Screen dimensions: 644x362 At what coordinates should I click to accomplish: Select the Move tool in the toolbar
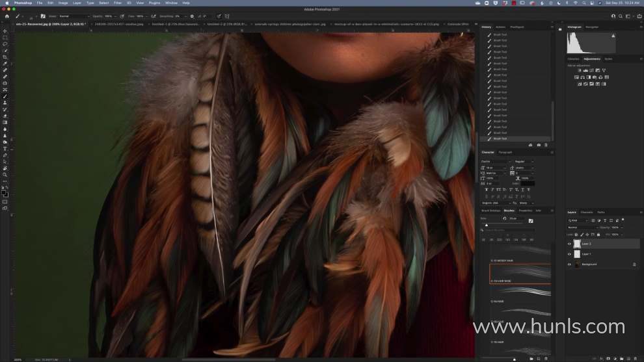(5, 31)
